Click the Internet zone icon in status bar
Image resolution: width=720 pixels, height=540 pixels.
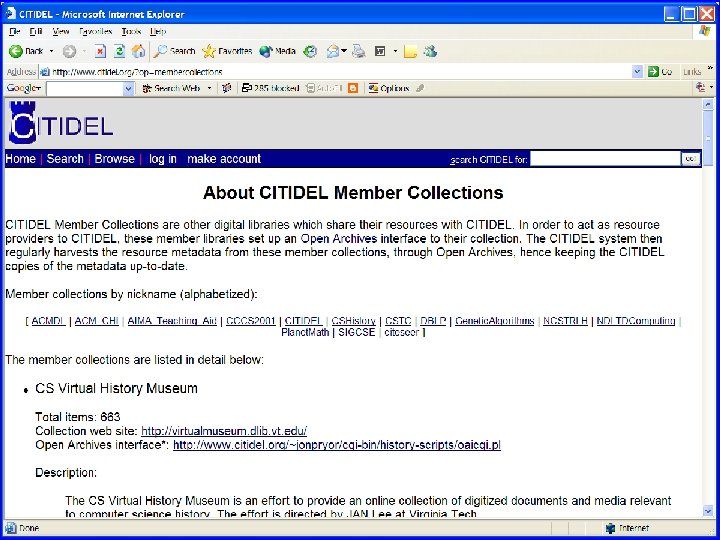coord(610,529)
